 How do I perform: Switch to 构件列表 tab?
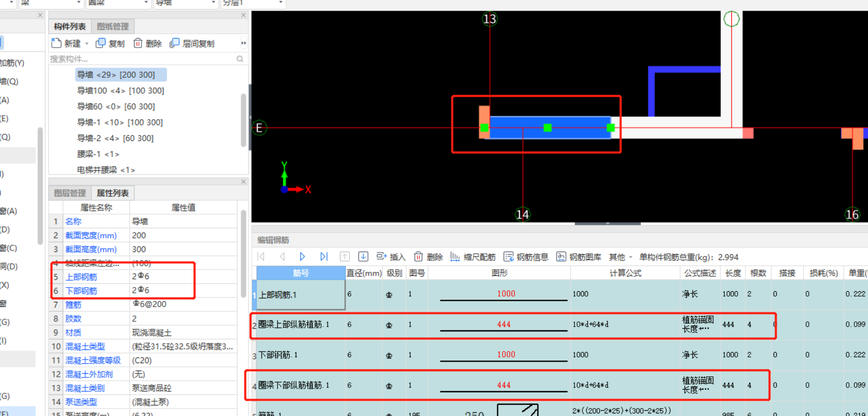pyautogui.click(x=70, y=26)
